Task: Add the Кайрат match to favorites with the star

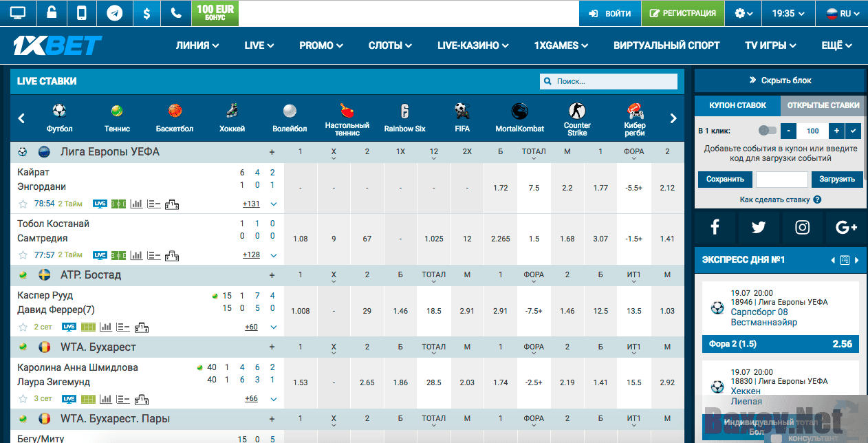Action: (23, 204)
